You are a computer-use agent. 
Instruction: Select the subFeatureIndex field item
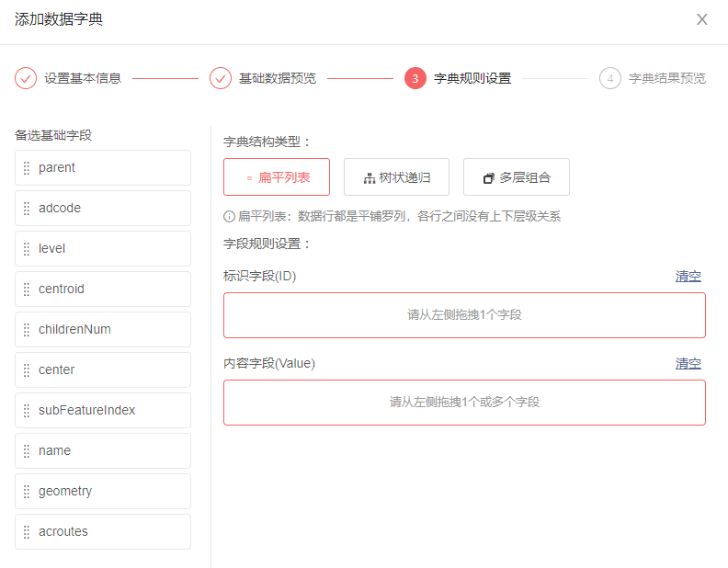[x=103, y=411]
